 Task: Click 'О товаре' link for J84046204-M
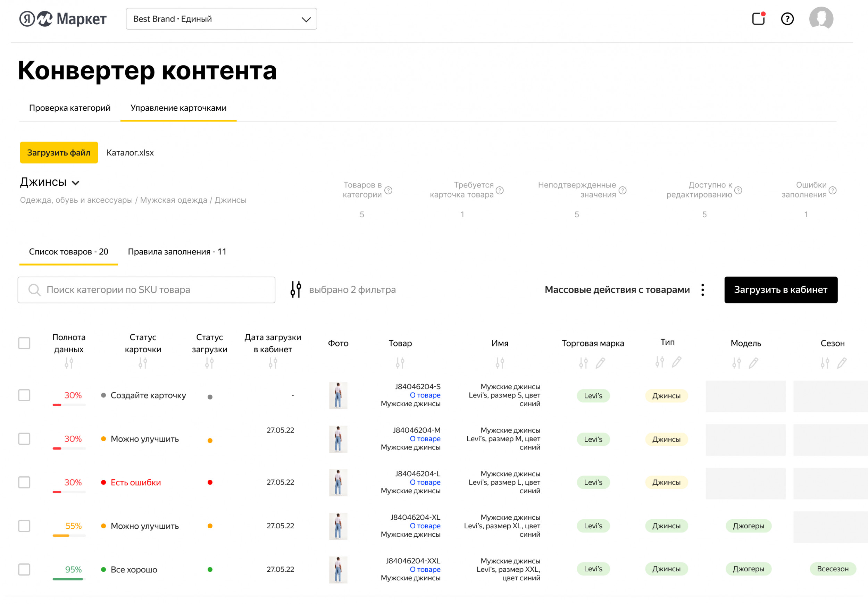[425, 439]
